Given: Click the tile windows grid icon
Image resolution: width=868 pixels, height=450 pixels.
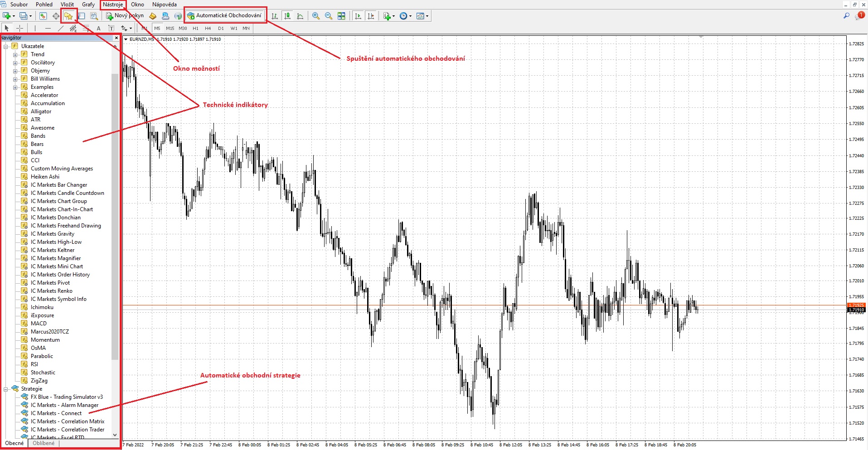Looking at the screenshot, I should click(342, 16).
